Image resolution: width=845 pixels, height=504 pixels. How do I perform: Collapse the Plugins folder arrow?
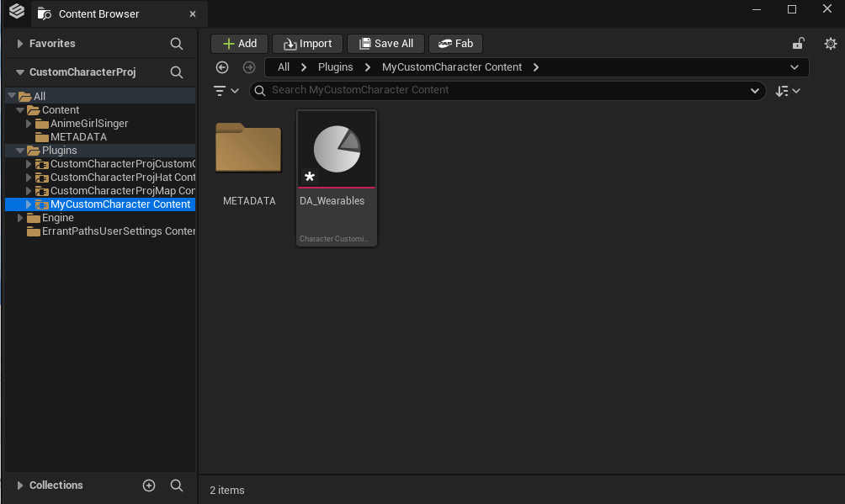click(x=20, y=151)
